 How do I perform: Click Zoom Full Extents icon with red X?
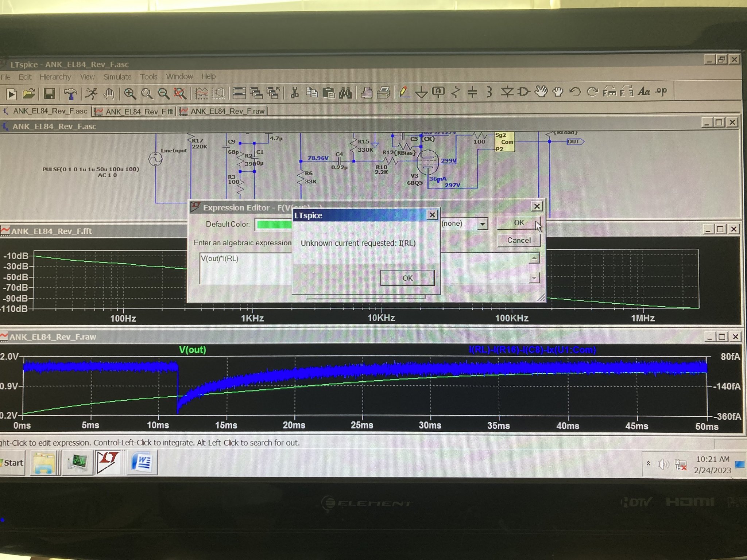180,93
